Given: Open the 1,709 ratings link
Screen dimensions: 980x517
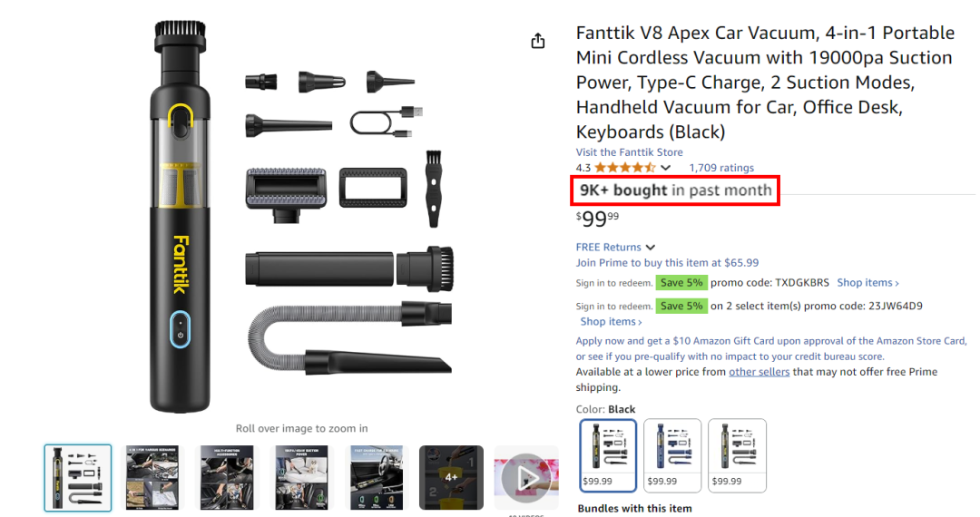Looking at the screenshot, I should (x=721, y=168).
